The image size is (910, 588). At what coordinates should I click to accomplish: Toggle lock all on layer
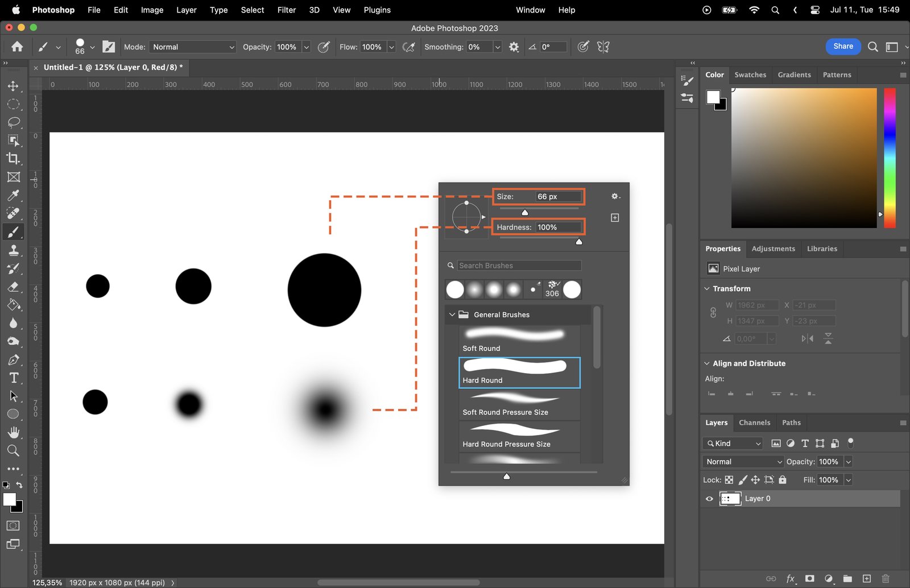click(783, 480)
